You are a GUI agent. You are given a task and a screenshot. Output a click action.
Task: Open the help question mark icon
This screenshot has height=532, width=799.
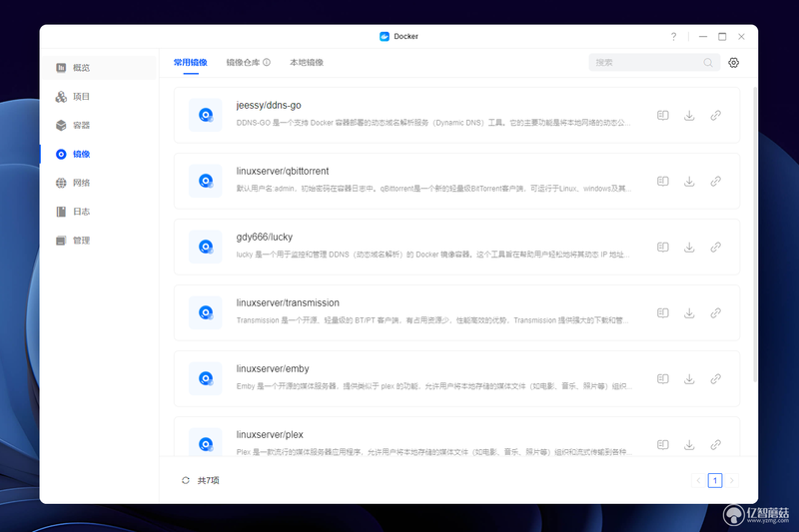pyautogui.click(x=673, y=36)
